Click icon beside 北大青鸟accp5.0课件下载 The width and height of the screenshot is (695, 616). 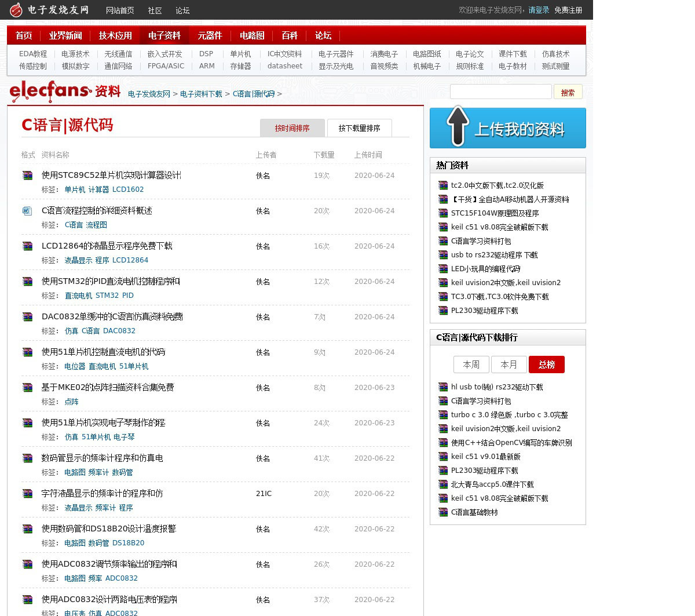tap(443, 484)
